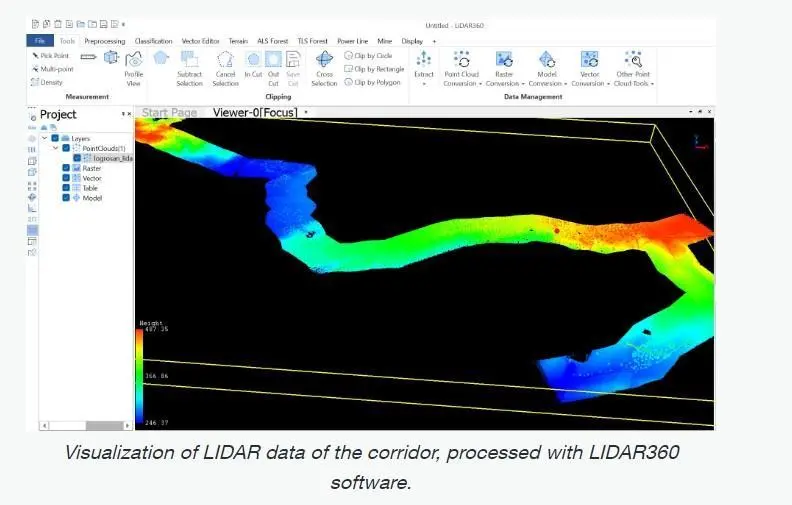Select the Pick Point measurement tool
The height and width of the screenshot is (505, 792).
[x=51, y=56]
